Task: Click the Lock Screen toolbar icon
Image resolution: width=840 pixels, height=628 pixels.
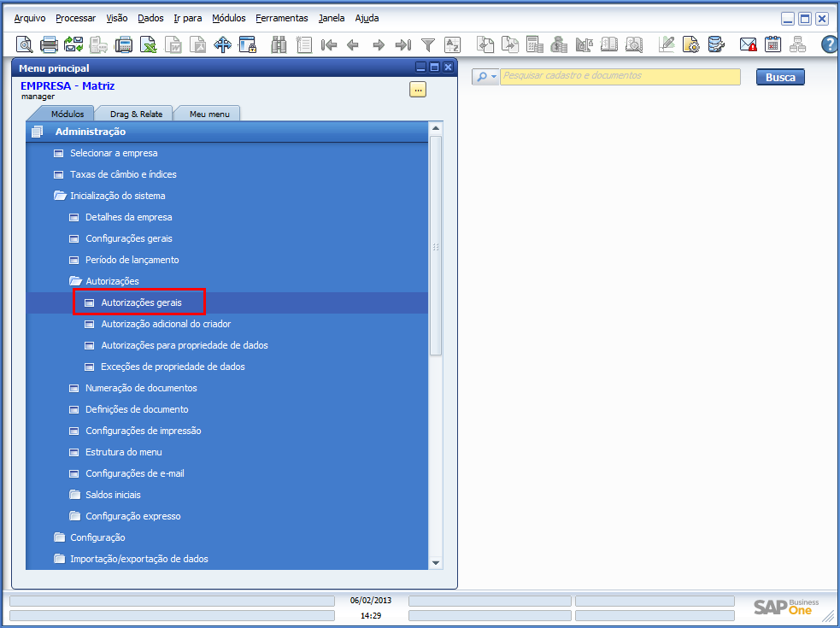Action: point(248,44)
